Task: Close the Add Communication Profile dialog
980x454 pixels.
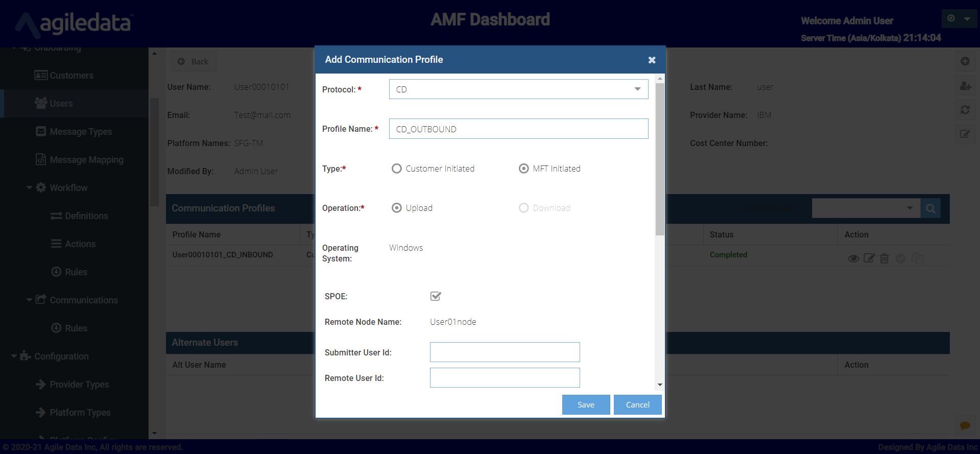Action: [x=652, y=60]
